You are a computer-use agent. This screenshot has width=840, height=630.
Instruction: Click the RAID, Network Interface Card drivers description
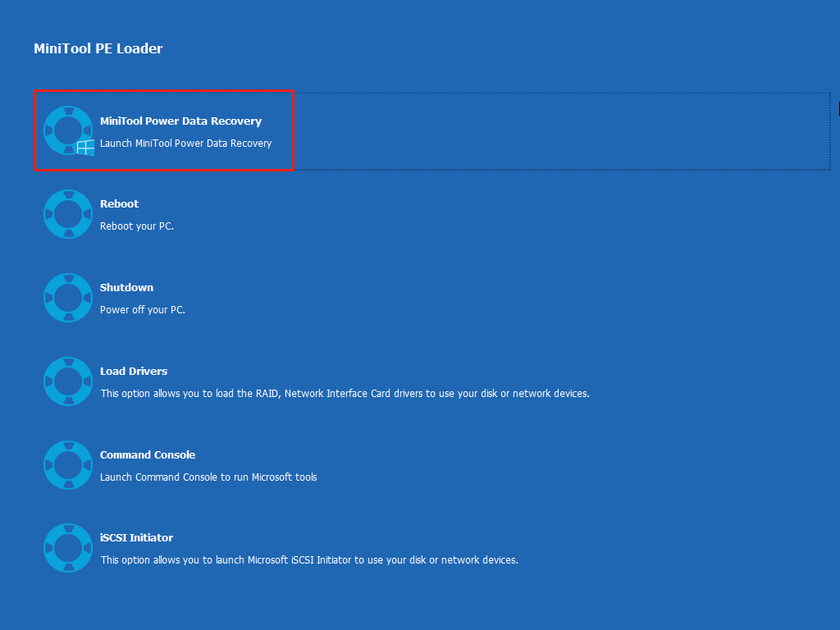[x=345, y=393]
